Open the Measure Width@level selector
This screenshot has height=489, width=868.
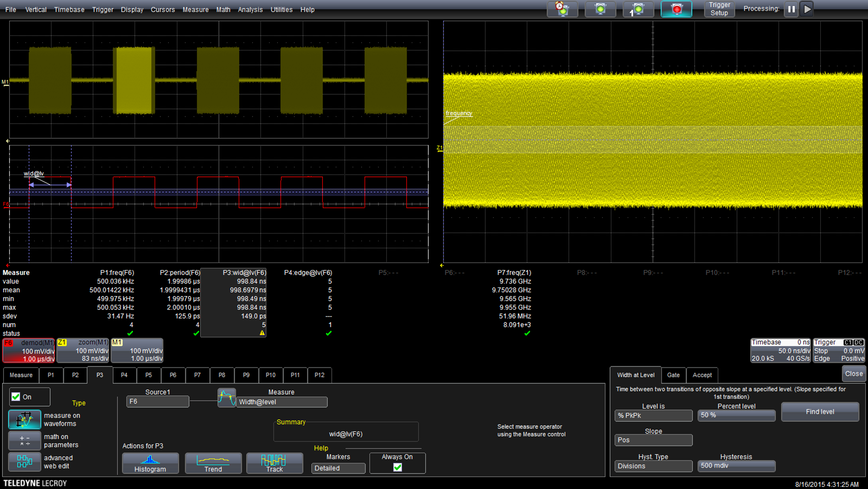tap(282, 402)
